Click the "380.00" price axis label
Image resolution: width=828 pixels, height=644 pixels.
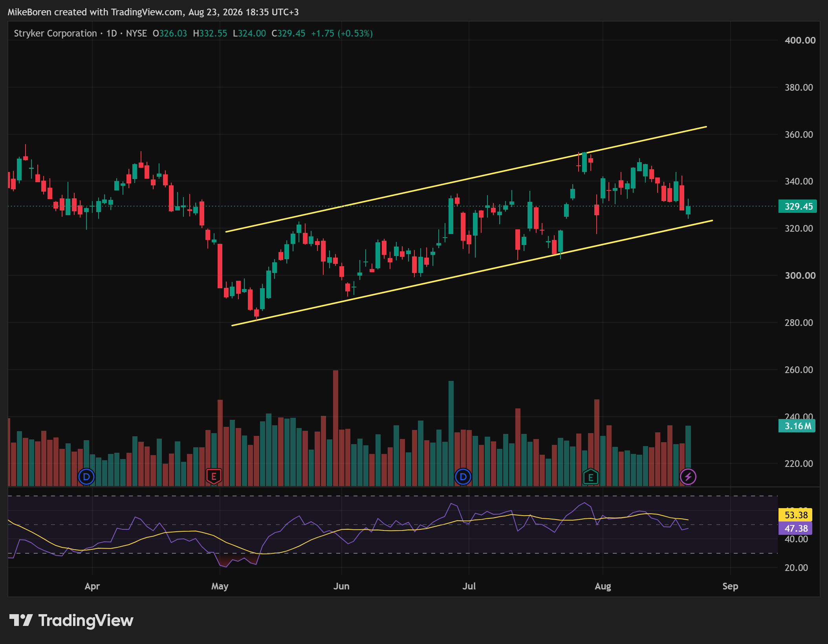point(799,87)
